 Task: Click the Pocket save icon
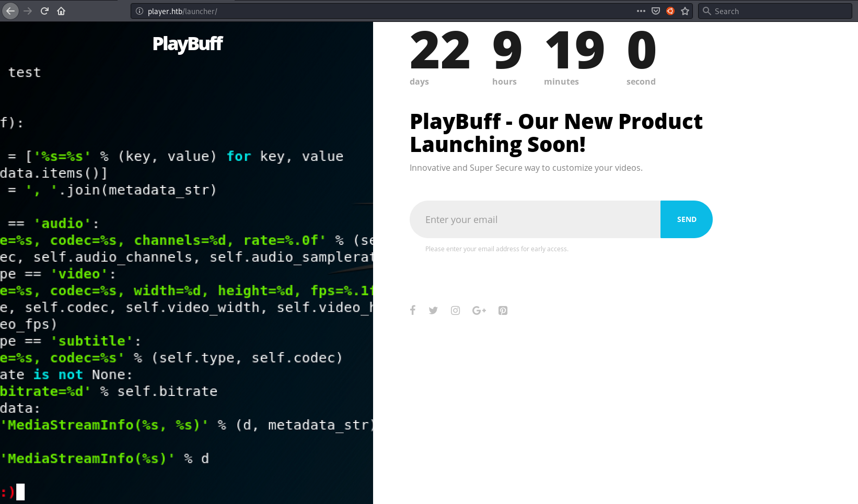(x=656, y=11)
